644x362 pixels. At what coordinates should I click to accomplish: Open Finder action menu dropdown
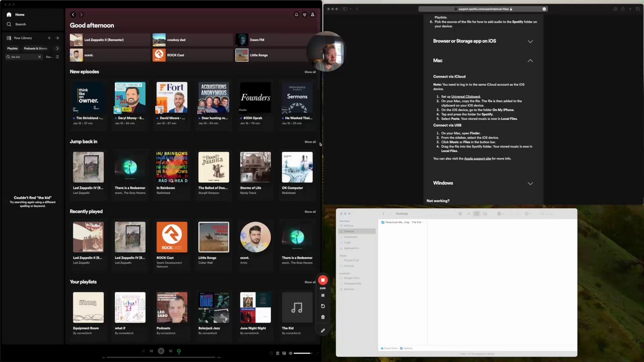[528, 214]
